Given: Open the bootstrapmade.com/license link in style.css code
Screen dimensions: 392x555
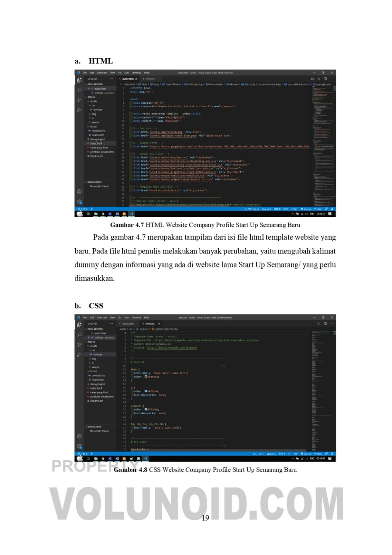Looking at the screenshot, I should pos(172,348).
